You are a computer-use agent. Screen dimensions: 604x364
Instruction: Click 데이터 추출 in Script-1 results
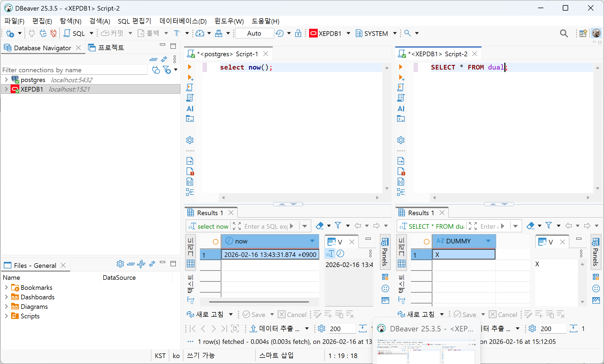[275, 329]
